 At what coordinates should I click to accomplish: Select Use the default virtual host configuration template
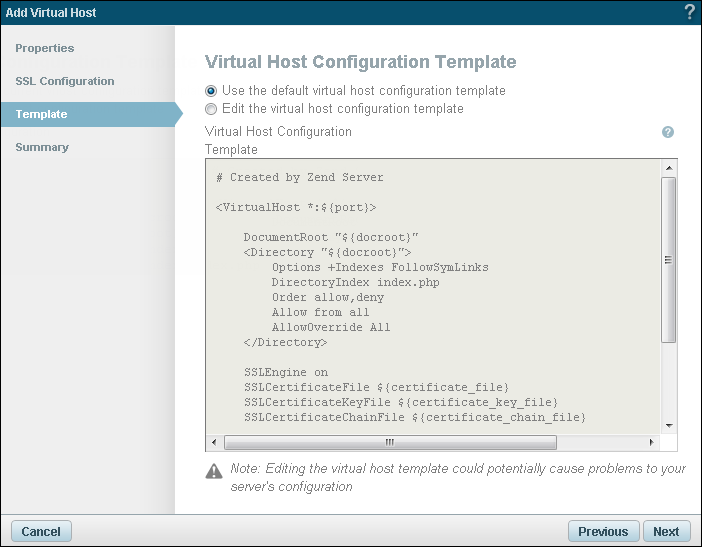point(211,91)
